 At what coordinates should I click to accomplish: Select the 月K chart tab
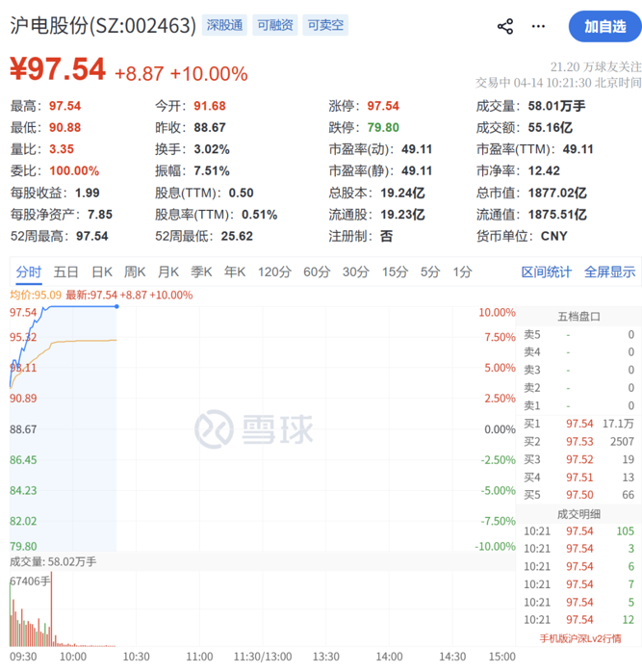[x=168, y=272]
